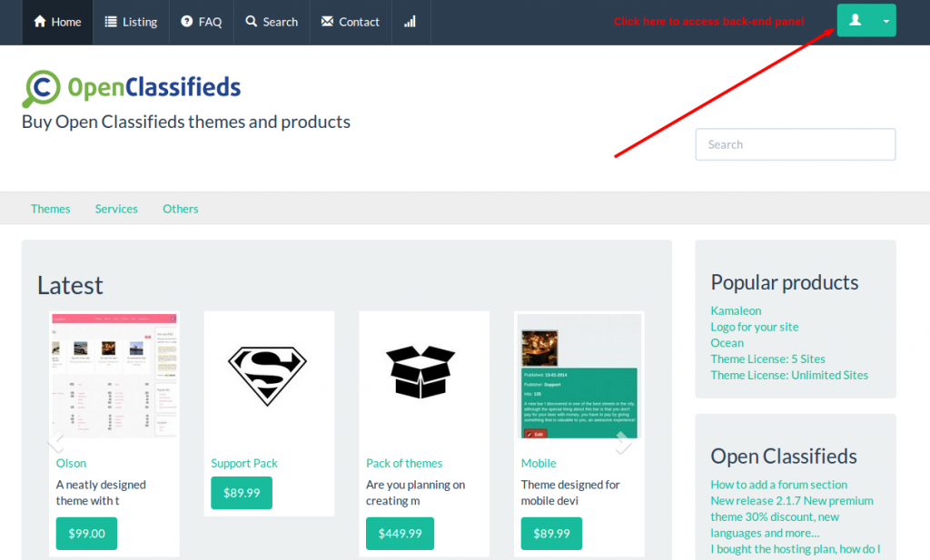Image resolution: width=930 pixels, height=560 pixels.
Task: Click 'Are you planning on creating m' text
Action: [x=415, y=493]
